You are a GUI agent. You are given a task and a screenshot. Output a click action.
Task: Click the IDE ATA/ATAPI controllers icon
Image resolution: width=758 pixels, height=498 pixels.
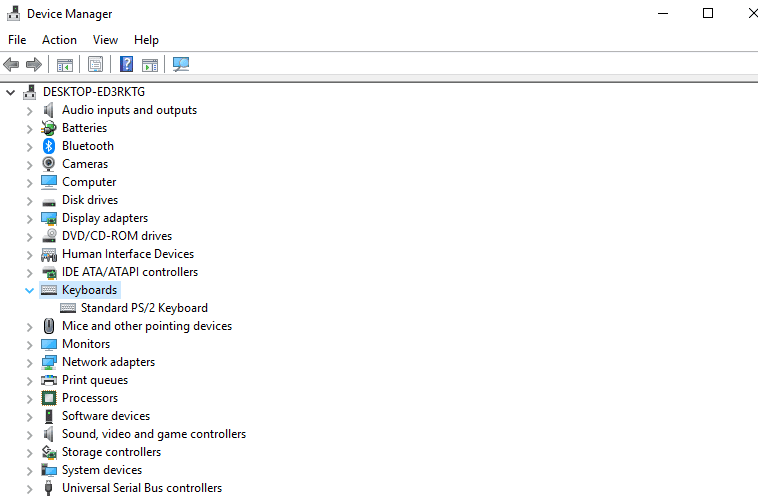pyautogui.click(x=48, y=272)
